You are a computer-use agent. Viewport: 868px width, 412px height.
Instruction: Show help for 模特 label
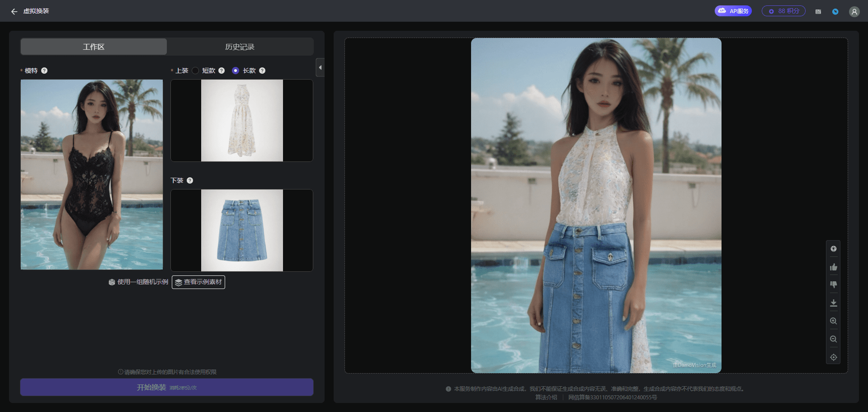click(x=44, y=71)
